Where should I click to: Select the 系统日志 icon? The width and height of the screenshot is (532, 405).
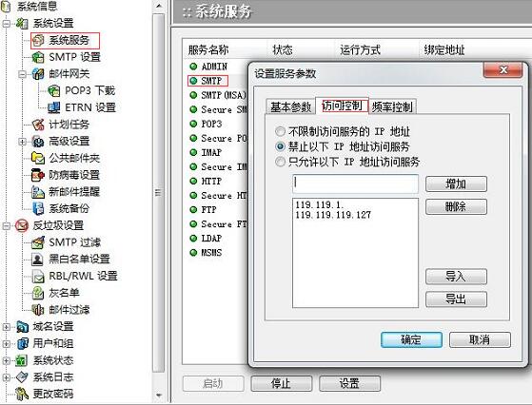tap(22, 376)
